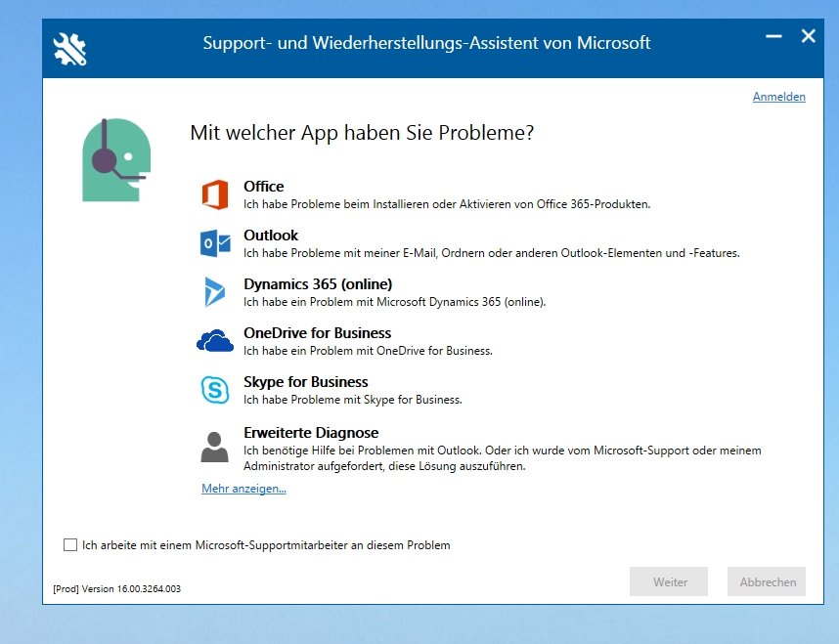
Task: Click the Outlook app icon
Action: coord(216,243)
